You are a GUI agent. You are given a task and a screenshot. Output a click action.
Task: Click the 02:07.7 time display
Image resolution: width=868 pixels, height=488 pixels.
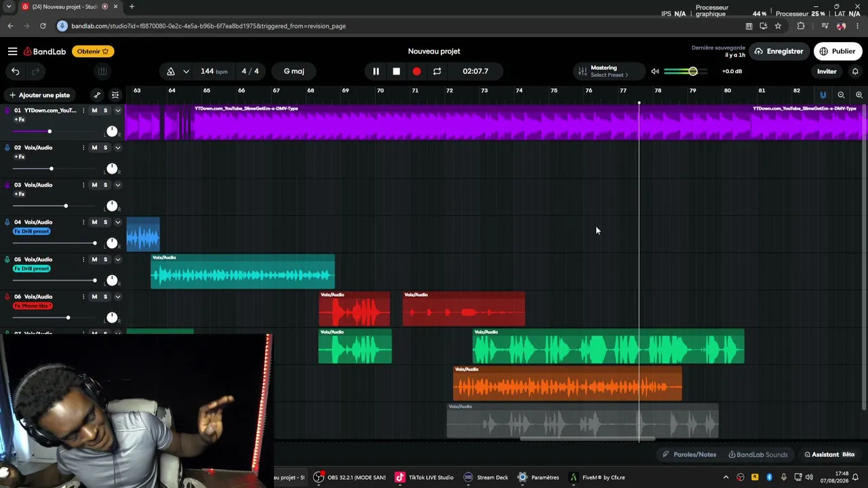click(475, 71)
